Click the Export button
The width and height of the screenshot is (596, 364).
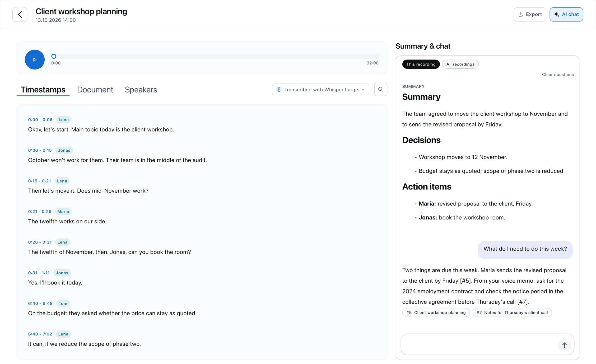(530, 15)
